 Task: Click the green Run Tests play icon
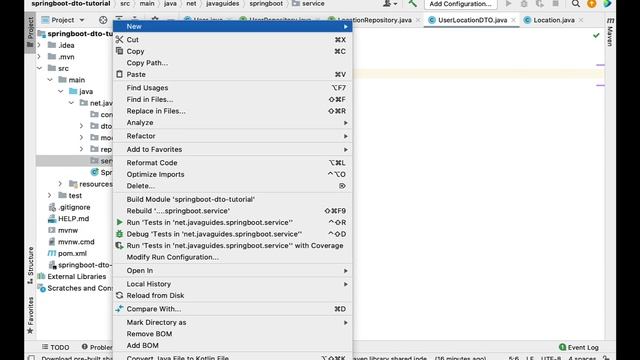pos(119,222)
